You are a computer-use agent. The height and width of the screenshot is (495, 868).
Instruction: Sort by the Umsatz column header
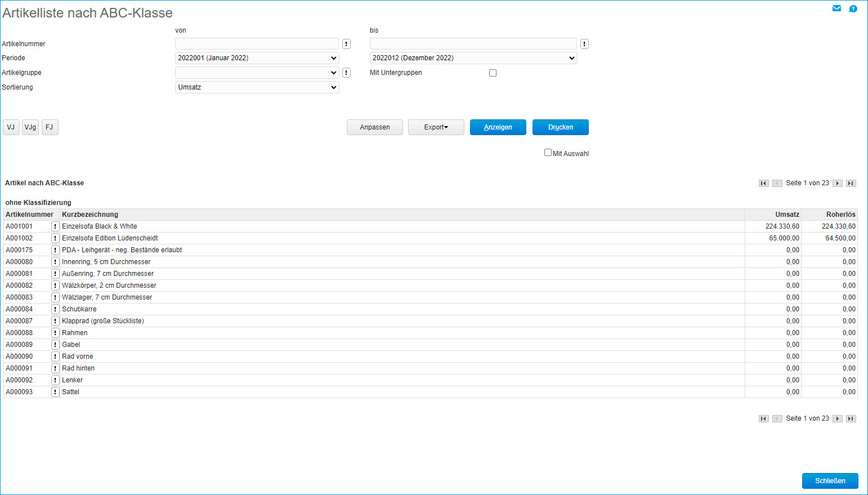point(787,215)
